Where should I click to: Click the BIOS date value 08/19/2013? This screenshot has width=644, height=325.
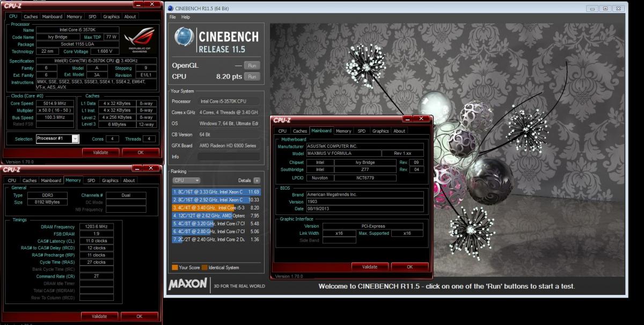pos(364,208)
